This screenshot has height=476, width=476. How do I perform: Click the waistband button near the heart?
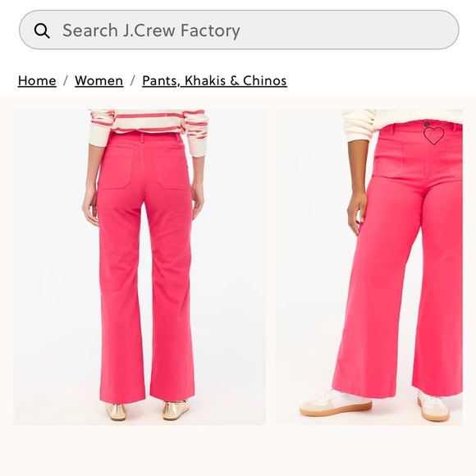point(427,124)
